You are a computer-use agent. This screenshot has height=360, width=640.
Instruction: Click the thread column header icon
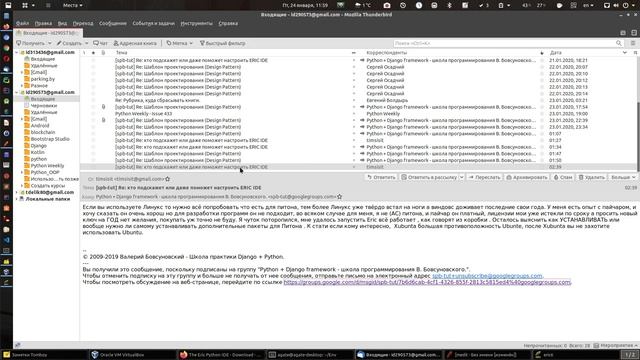[84, 53]
